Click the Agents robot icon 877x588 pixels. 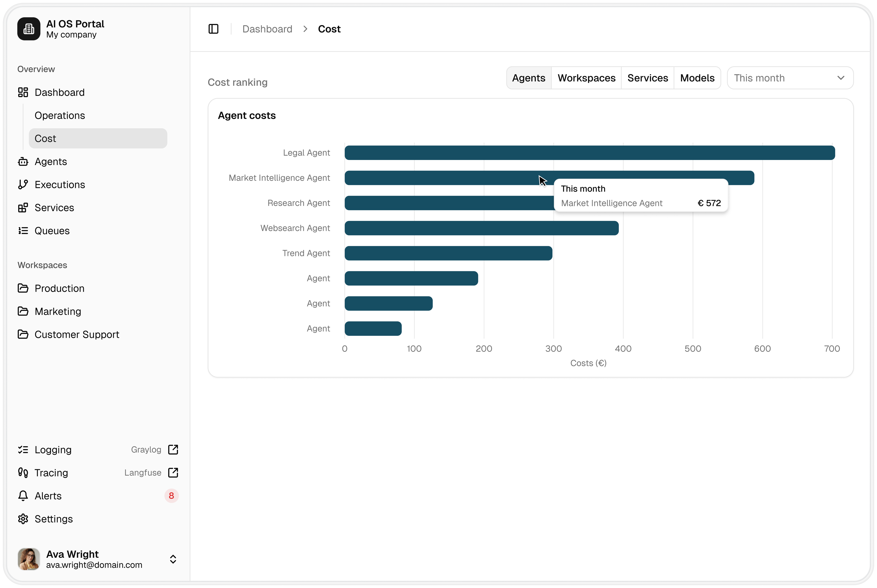23,162
